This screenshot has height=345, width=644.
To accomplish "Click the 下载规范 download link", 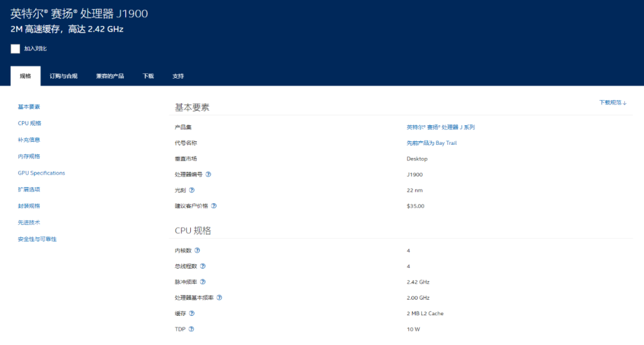I will coord(612,102).
